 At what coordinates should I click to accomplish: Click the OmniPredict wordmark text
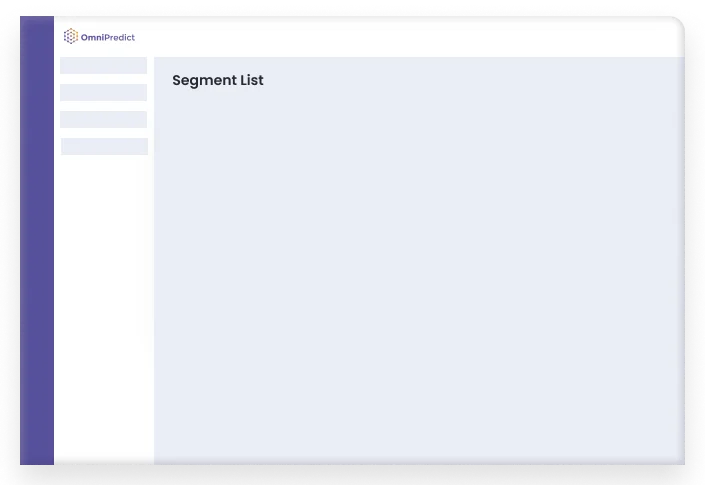click(x=107, y=37)
